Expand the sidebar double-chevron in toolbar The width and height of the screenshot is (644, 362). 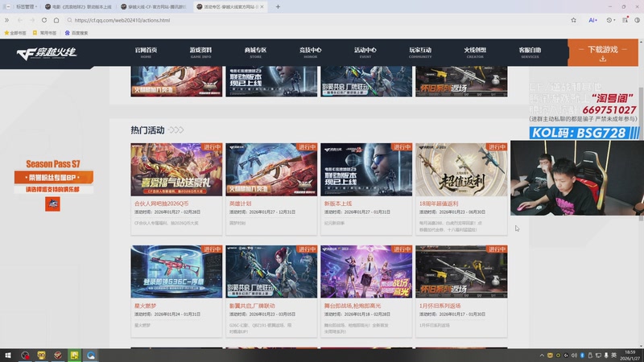point(6,19)
